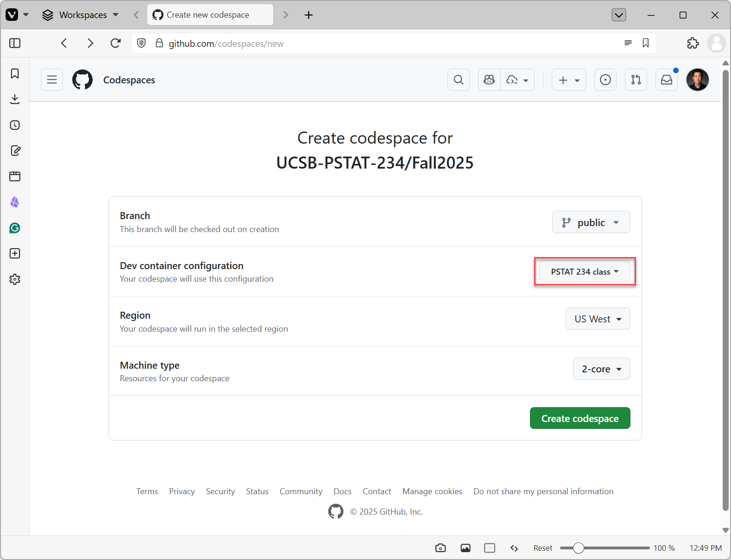731x560 pixels.
Task: Open the Vivaldi history panel clock icon
Action: tap(15, 125)
